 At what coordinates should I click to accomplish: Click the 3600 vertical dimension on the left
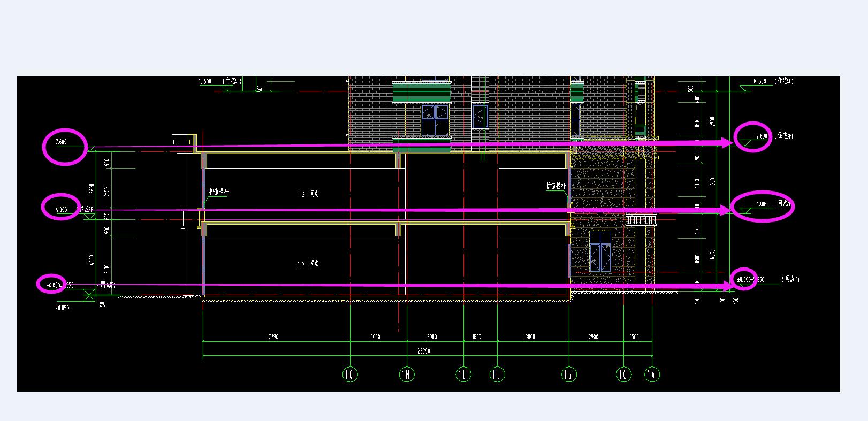coord(92,189)
